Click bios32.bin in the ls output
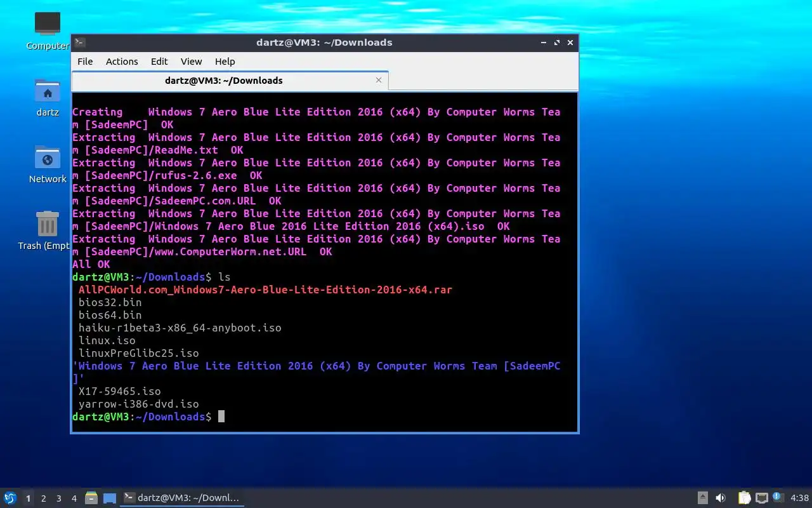Viewport: 812px width, 508px height. coord(110,302)
